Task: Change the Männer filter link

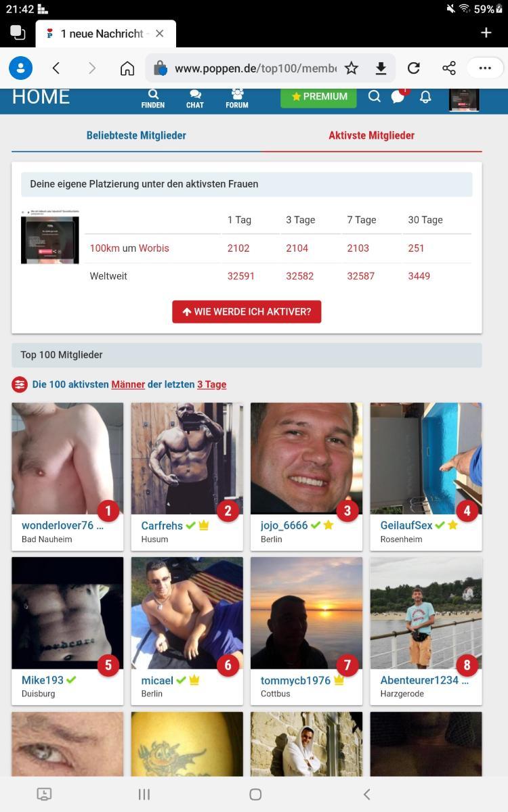Action: [128, 384]
